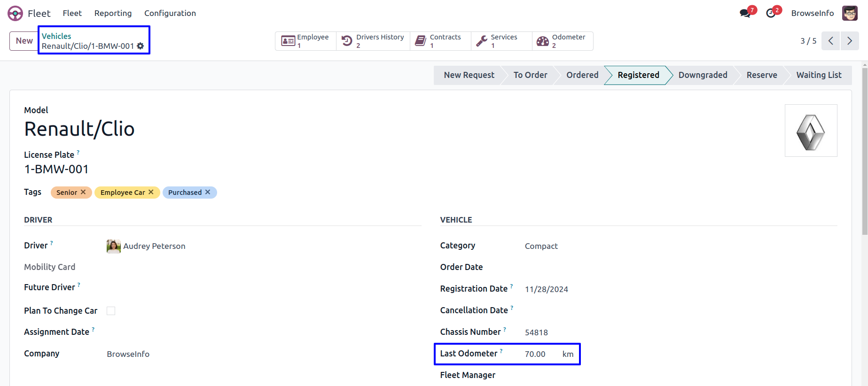Follow the Vehicles breadcrumb link
Screen dimensions: 868x386
point(56,36)
